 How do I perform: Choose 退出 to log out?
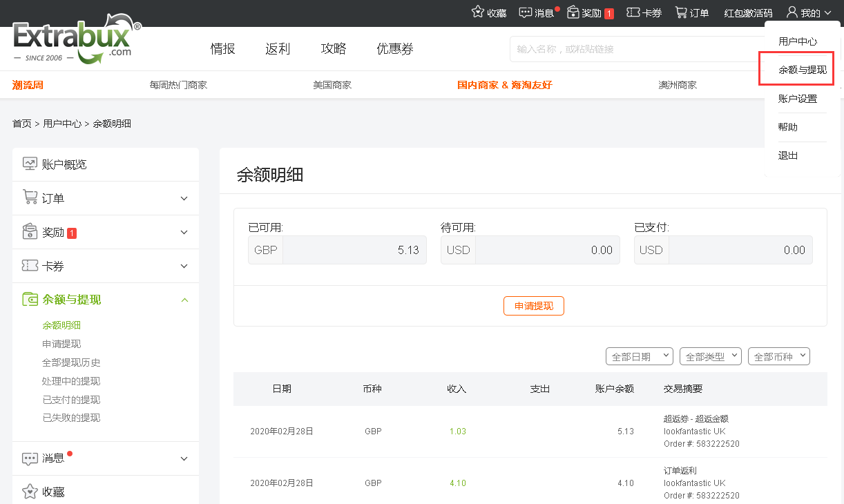[x=788, y=155]
